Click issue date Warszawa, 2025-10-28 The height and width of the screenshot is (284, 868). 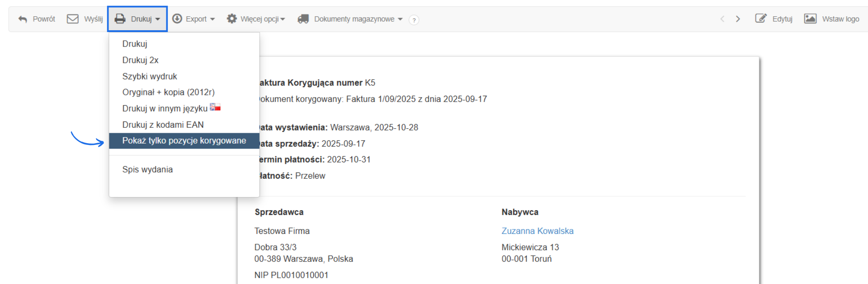[x=374, y=127]
